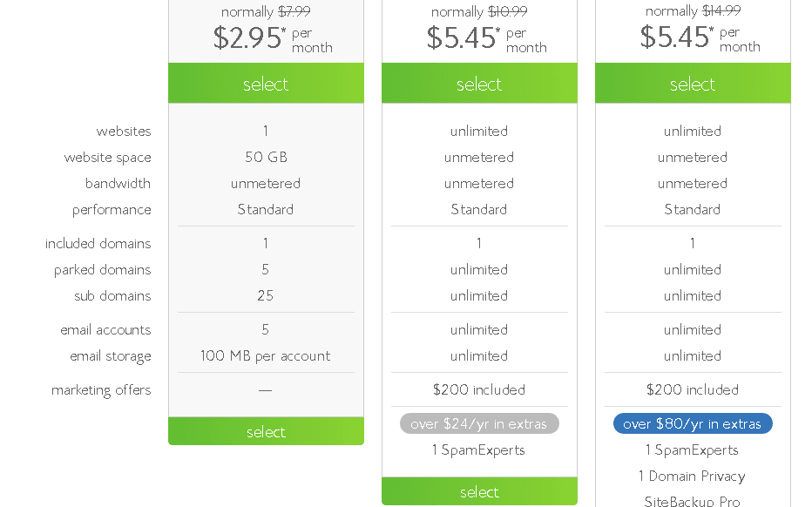Click the 'websites' row label
Screen dimensions: 812x507
pyautogui.click(x=124, y=132)
